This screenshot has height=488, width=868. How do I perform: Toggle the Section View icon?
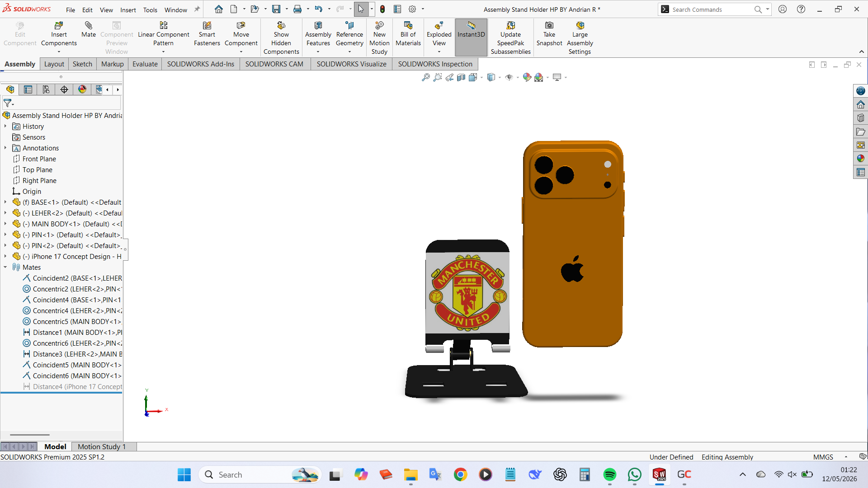[461, 77]
